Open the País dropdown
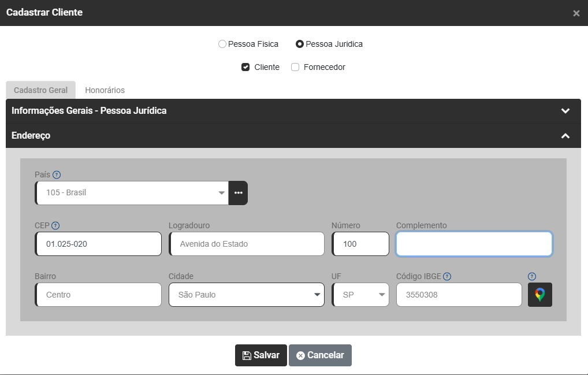 [132, 193]
